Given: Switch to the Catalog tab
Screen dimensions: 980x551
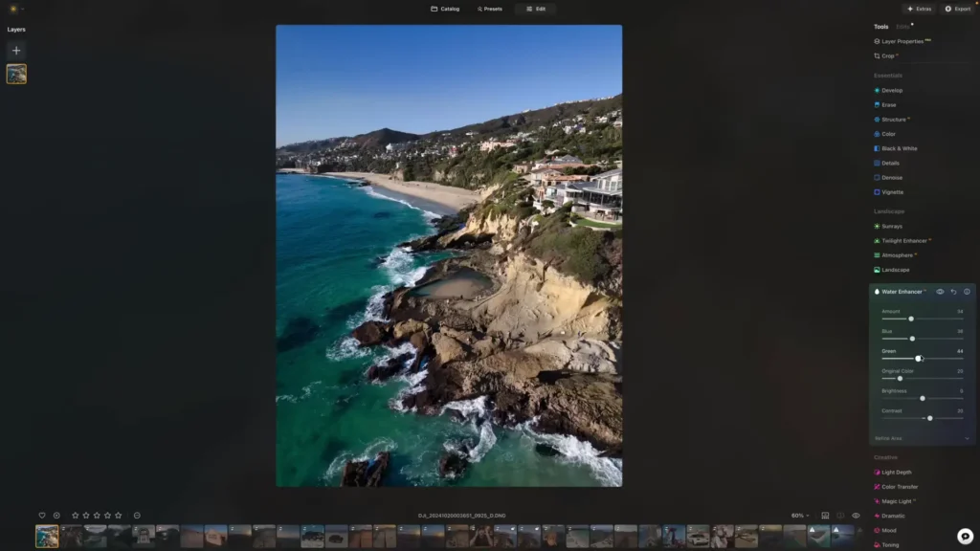Looking at the screenshot, I should (445, 9).
